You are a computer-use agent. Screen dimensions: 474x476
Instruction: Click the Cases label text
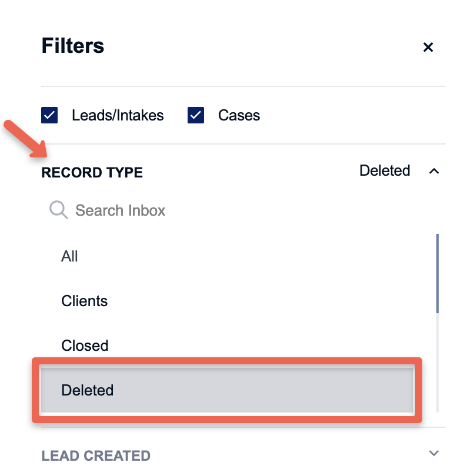(239, 115)
